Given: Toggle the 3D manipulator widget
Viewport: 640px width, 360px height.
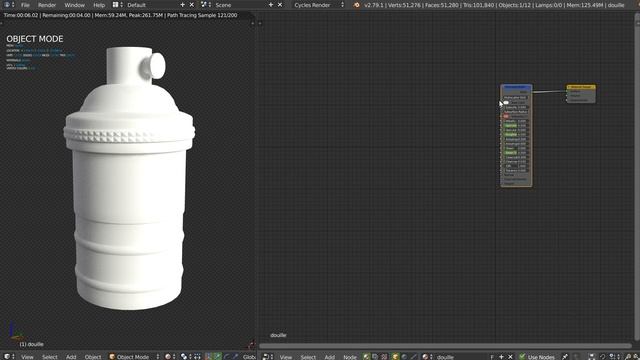Looking at the screenshot, I should coord(208,357).
